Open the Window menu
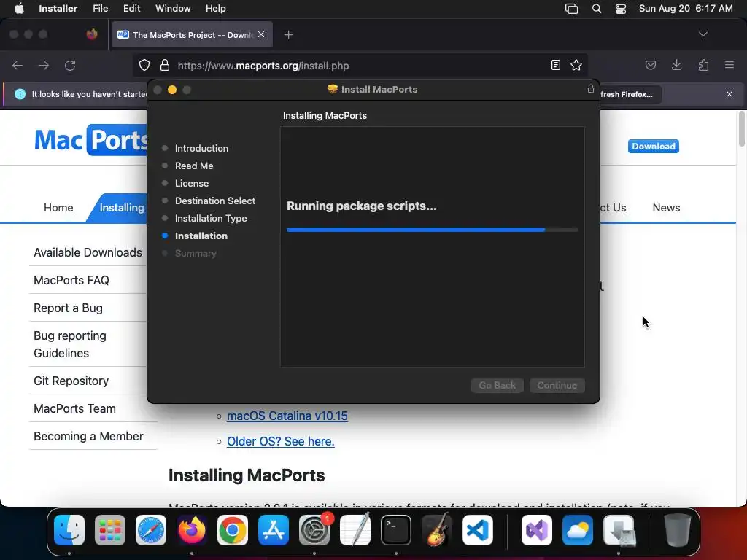 (x=173, y=9)
